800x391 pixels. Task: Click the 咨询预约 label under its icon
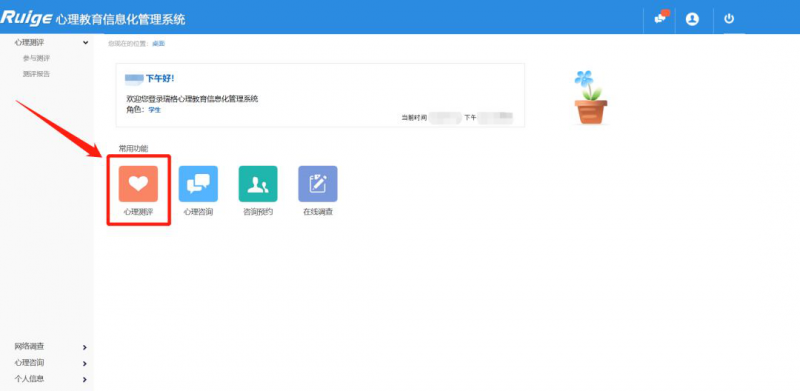click(258, 212)
